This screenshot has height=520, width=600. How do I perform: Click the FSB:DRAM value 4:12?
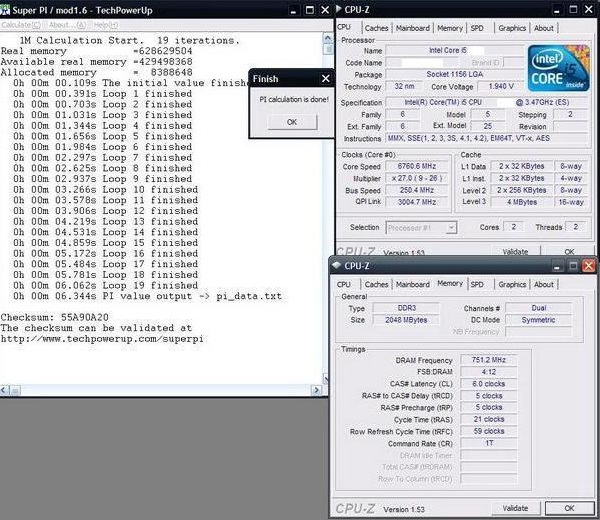[489, 372]
